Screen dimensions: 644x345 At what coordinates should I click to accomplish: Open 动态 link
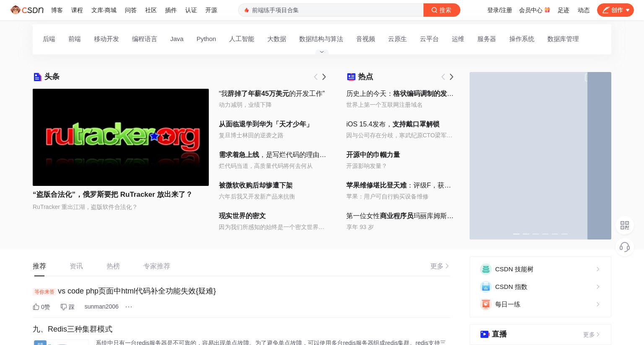coord(584,10)
